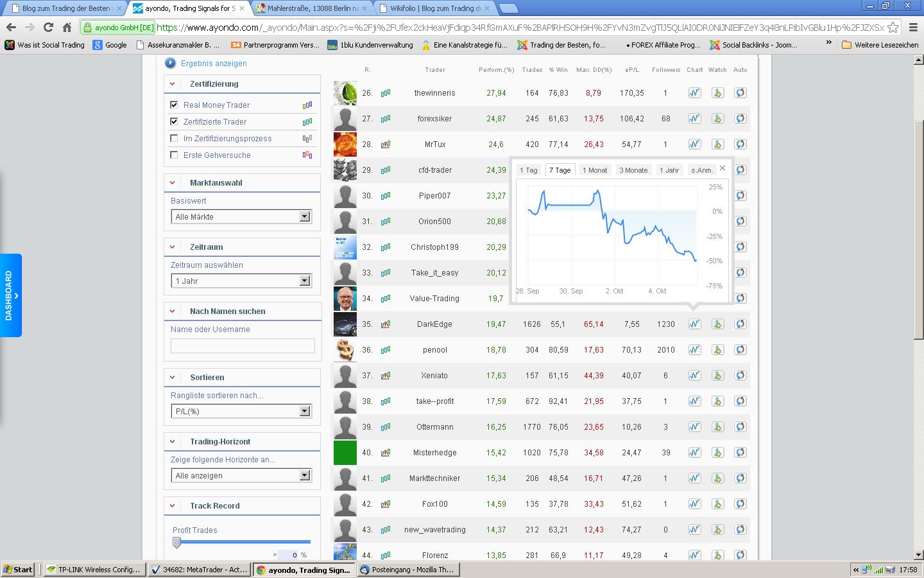The width and height of the screenshot is (924, 578).
Task: Click watch icon for penool trader
Action: point(717,350)
